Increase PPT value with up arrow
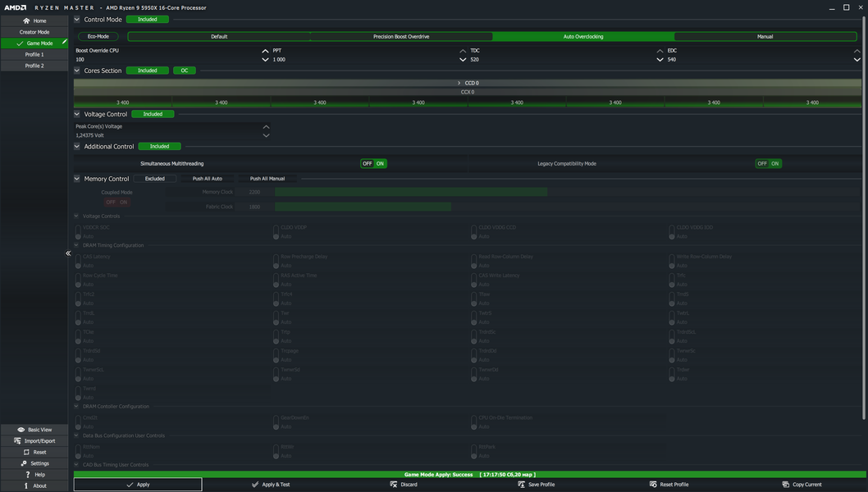This screenshot has height=492, width=868. pyautogui.click(x=463, y=51)
